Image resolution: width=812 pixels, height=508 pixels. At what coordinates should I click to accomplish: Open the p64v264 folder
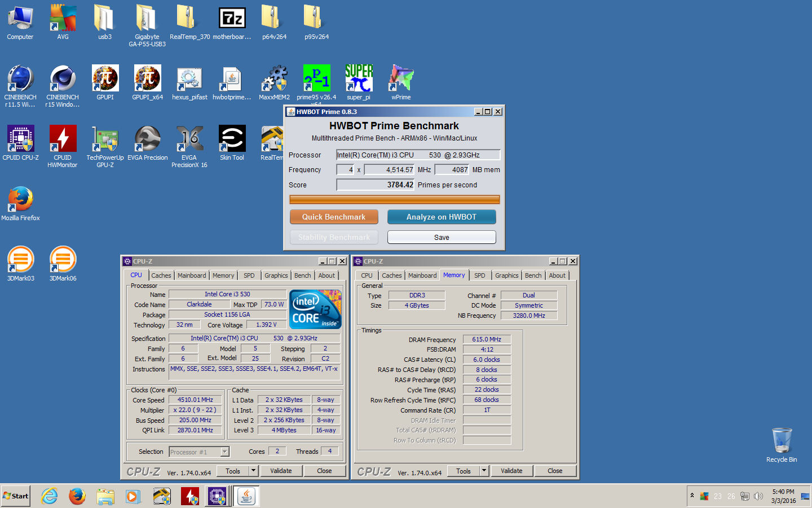pos(274,23)
